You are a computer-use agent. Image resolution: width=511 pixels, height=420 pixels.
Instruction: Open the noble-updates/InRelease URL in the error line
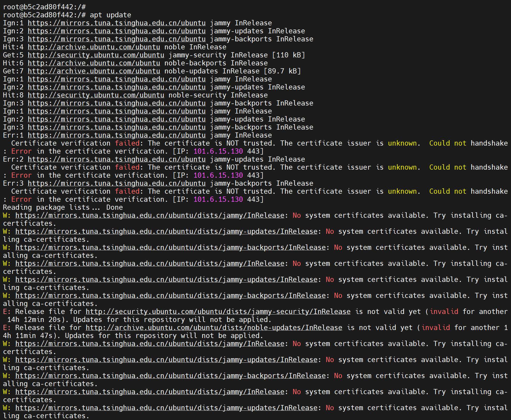pyautogui.click(x=214, y=328)
